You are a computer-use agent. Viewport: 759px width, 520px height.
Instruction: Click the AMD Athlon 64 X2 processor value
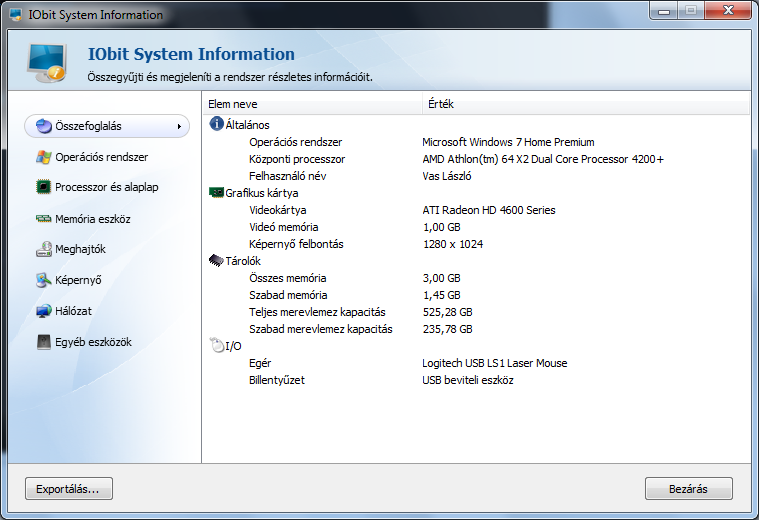click(543, 159)
